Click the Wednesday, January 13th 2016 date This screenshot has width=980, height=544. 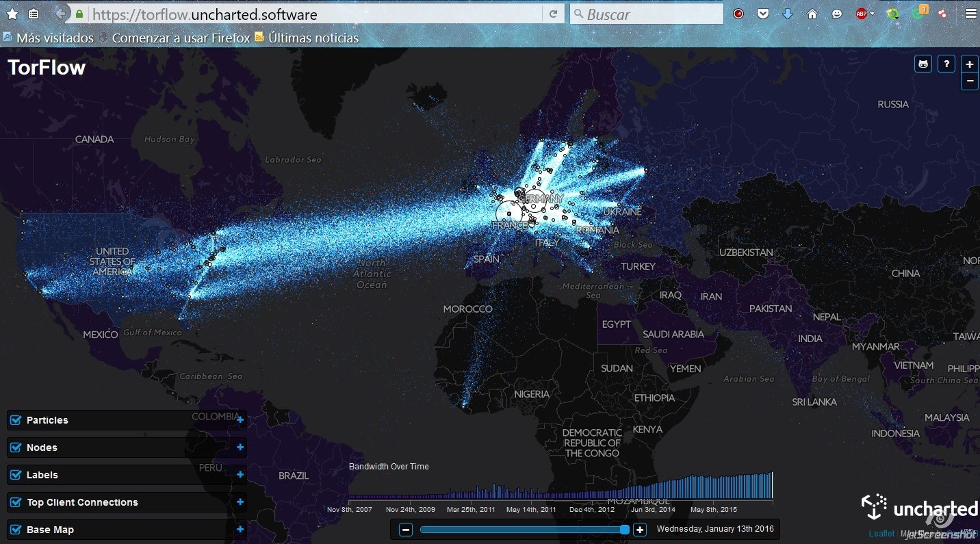coord(715,529)
